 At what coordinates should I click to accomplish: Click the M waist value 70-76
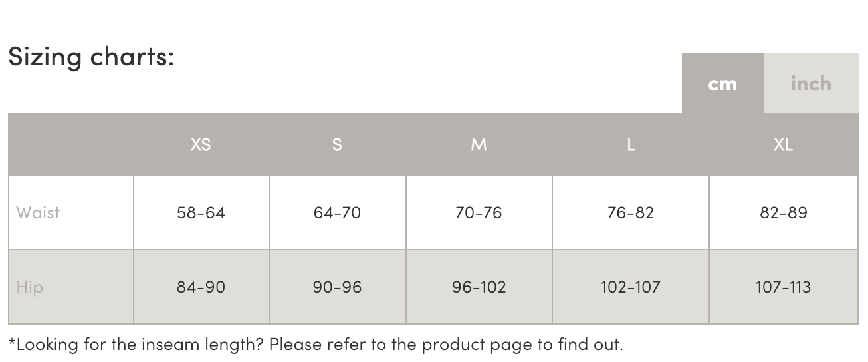pos(479,213)
